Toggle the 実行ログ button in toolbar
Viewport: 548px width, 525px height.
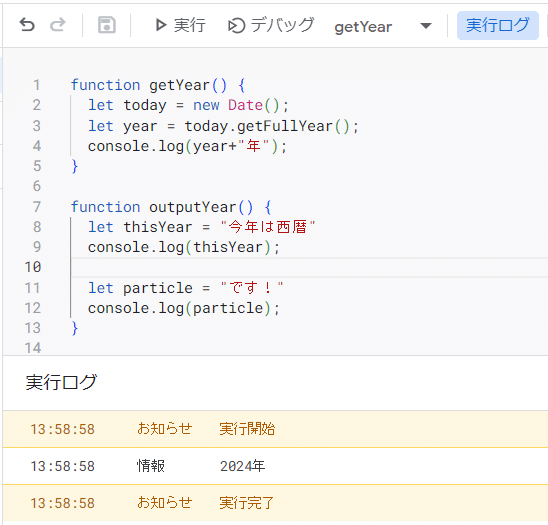[x=498, y=25]
